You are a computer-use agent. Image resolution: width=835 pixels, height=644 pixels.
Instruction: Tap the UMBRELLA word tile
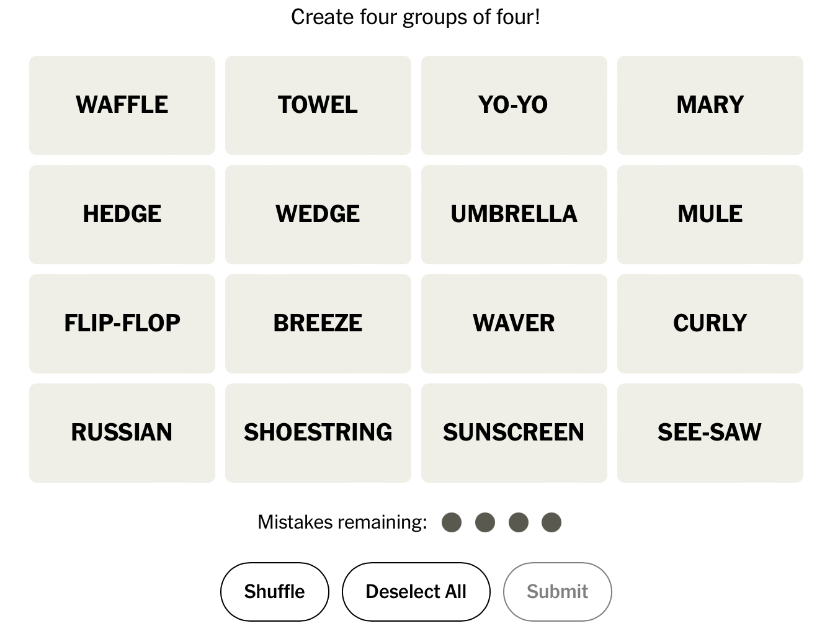[514, 215]
